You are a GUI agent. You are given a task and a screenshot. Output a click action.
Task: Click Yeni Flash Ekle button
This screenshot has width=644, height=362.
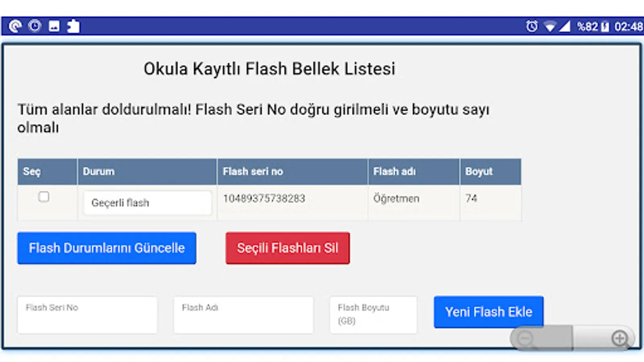[488, 312]
